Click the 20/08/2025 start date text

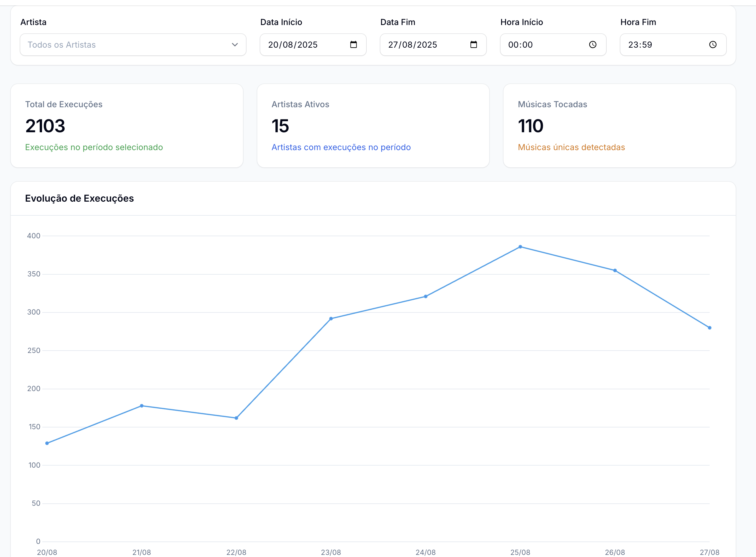[292, 44]
